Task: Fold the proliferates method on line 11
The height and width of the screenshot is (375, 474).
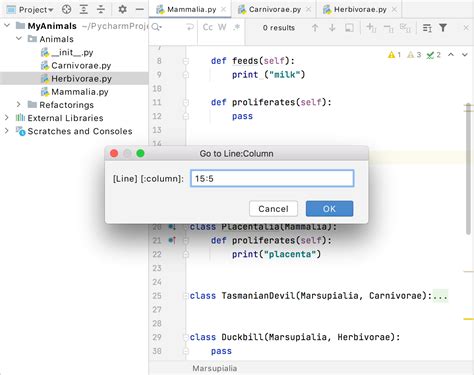Action: pos(186,102)
